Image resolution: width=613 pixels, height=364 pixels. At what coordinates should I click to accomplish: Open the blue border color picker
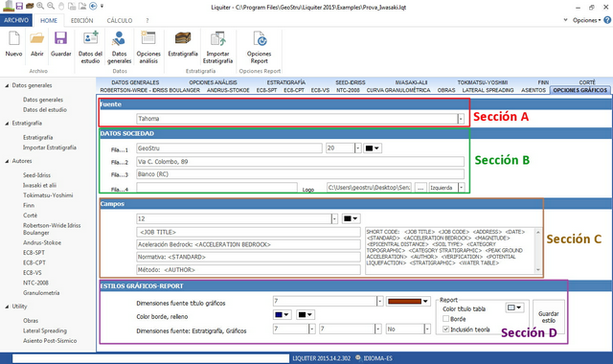click(x=282, y=315)
